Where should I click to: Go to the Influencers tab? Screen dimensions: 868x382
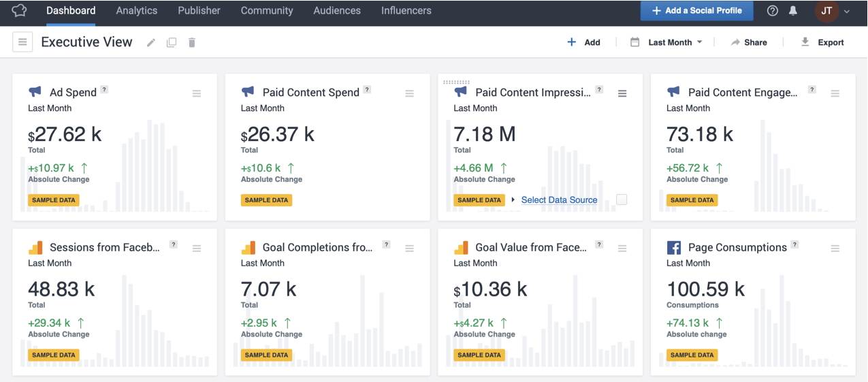tap(406, 11)
